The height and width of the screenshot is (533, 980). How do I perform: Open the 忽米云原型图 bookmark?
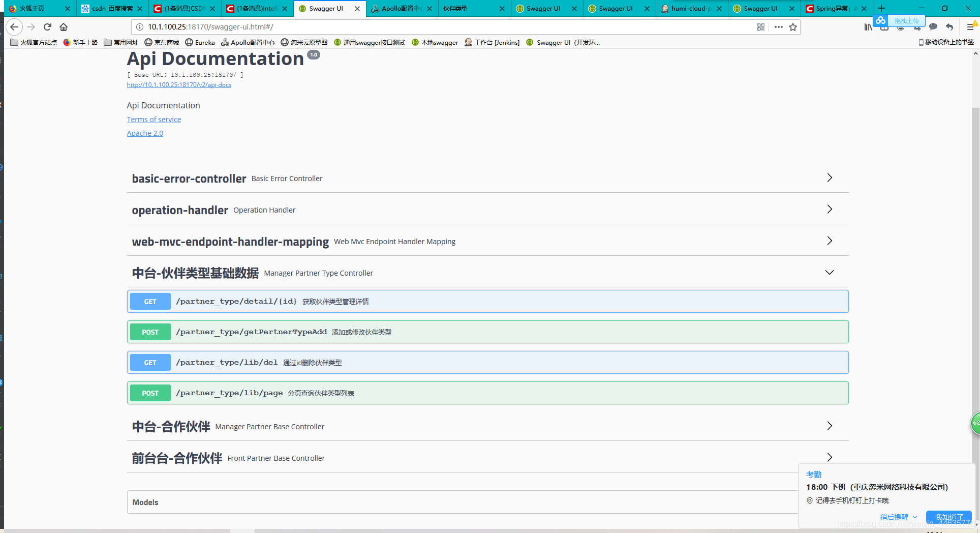[x=304, y=42]
